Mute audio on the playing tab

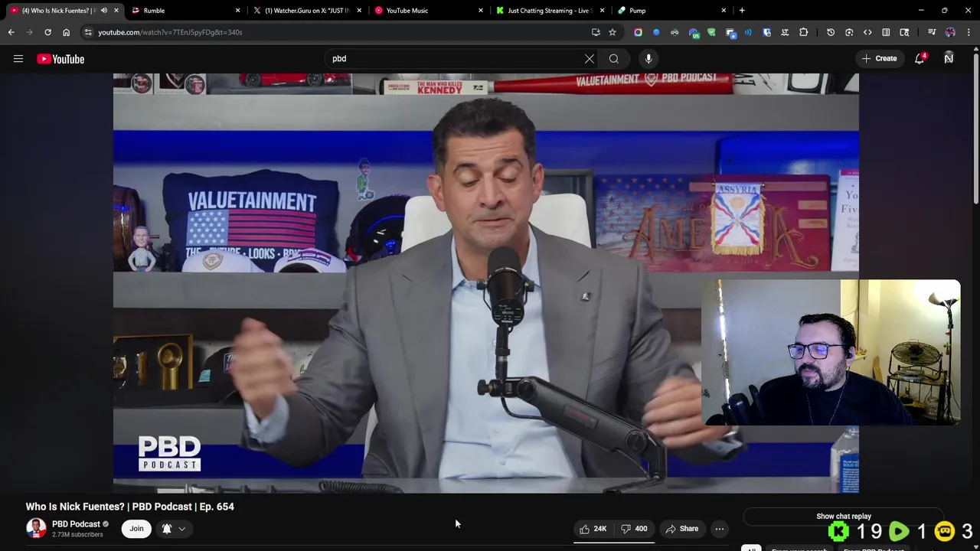click(x=103, y=11)
